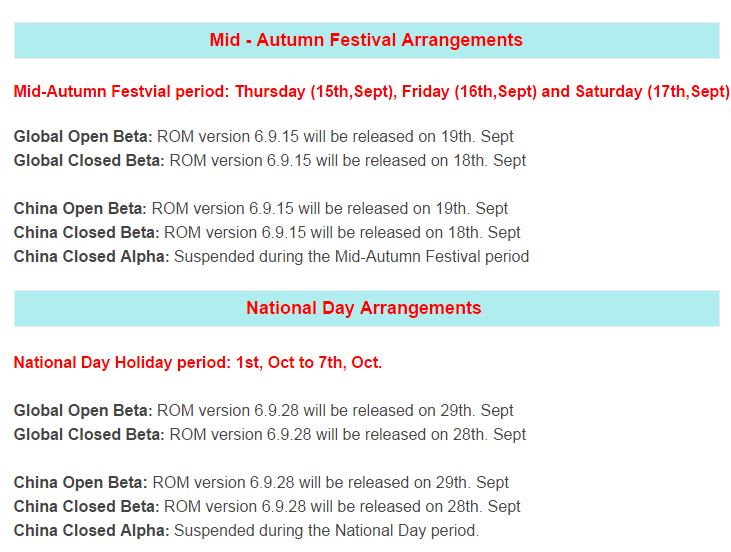Image resolution: width=731 pixels, height=552 pixels.
Task: Click the China Open Beta label for ROM 6.9.28
Action: point(80,483)
